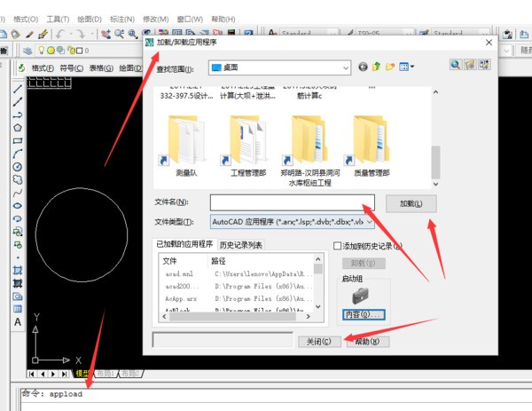Toggle layer 0 freeze sun icon

point(51,51)
